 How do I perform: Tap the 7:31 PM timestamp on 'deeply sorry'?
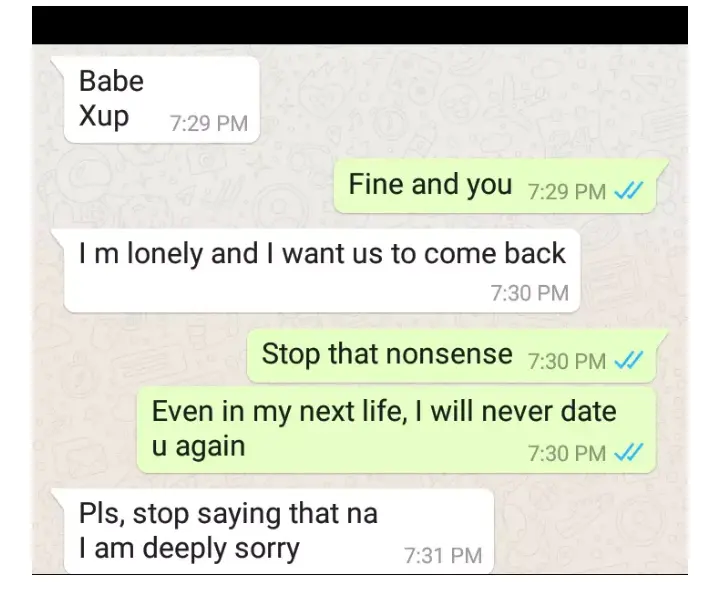pyautogui.click(x=443, y=555)
